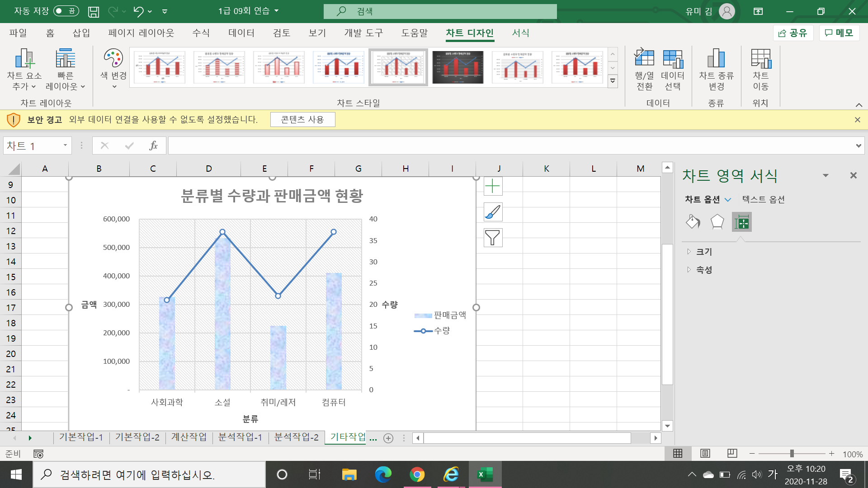Viewport: 868px width, 488px height.
Task: Click the Move Chart (차트 이동) icon
Action: [x=760, y=59]
